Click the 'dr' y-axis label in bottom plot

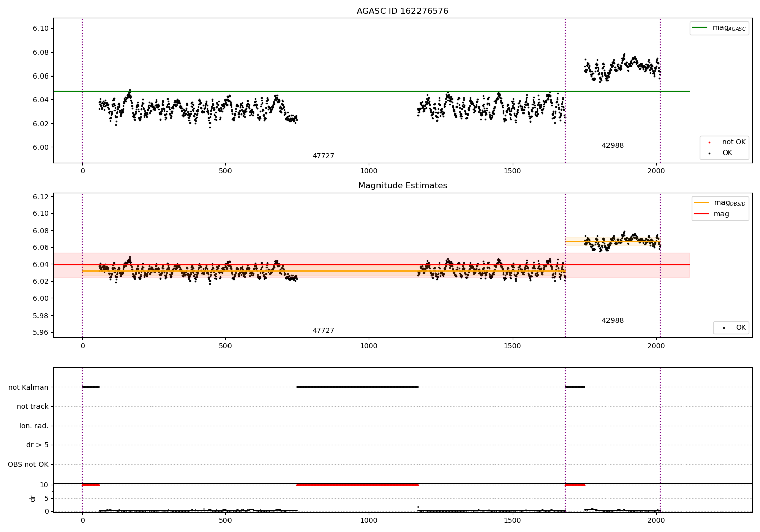[x=33, y=498]
